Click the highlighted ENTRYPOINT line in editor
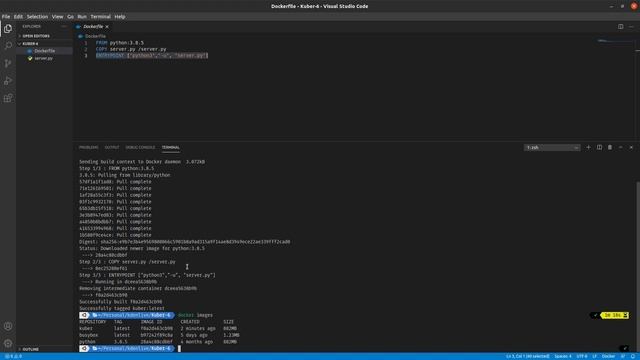Screen dimensions: 640x360 (152, 56)
